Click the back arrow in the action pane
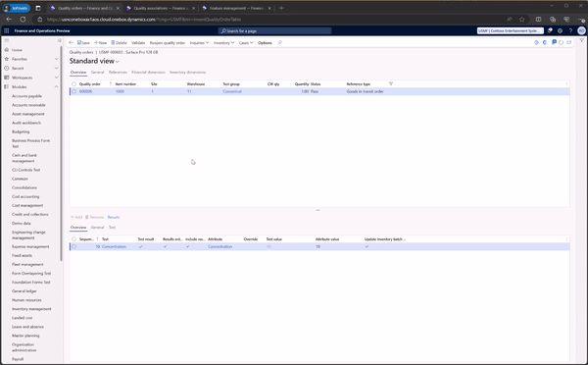Viewport: 588px width, 365px height. [x=71, y=43]
